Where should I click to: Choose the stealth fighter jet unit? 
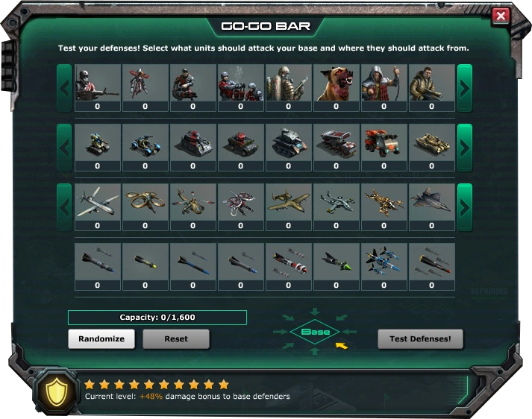coord(431,207)
